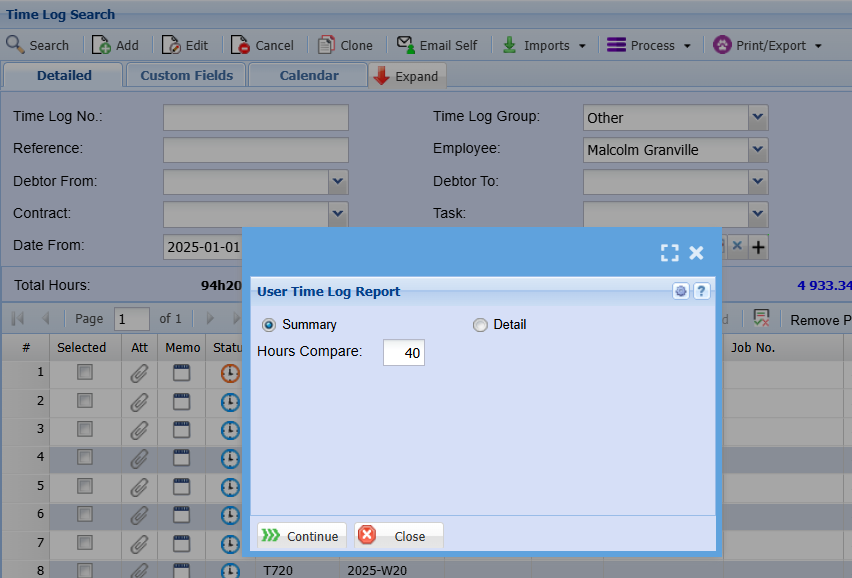The height and width of the screenshot is (578, 852).
Task: Click the Edit toolbar button
Action: (x=185, y=45)
